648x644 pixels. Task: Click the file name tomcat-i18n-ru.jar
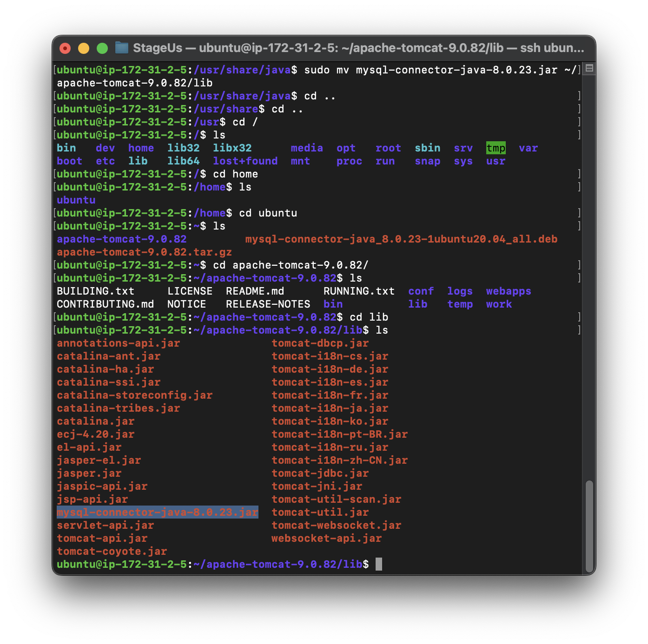[330, 447]
